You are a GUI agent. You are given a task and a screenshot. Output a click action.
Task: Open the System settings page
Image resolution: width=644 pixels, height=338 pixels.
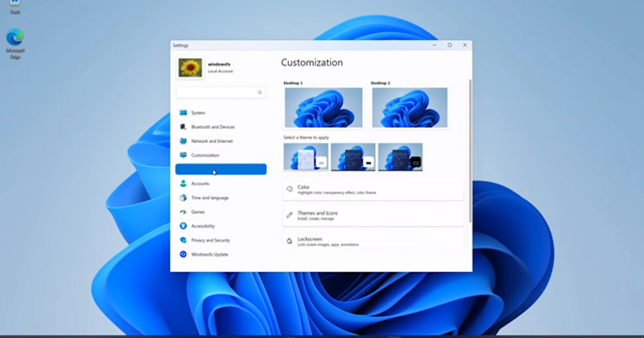(x=221, y=113)
